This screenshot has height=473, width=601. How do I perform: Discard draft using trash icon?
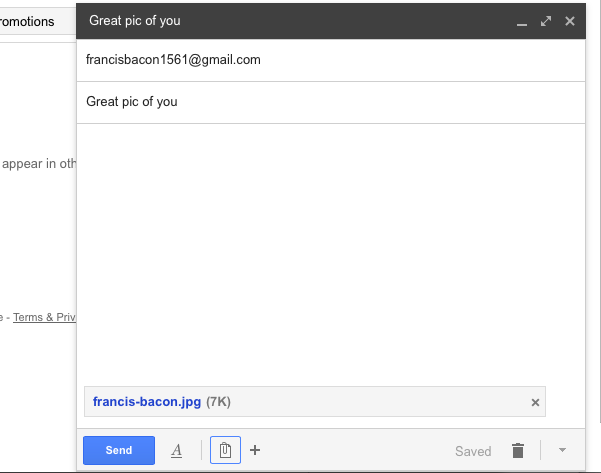coord(518,450)
